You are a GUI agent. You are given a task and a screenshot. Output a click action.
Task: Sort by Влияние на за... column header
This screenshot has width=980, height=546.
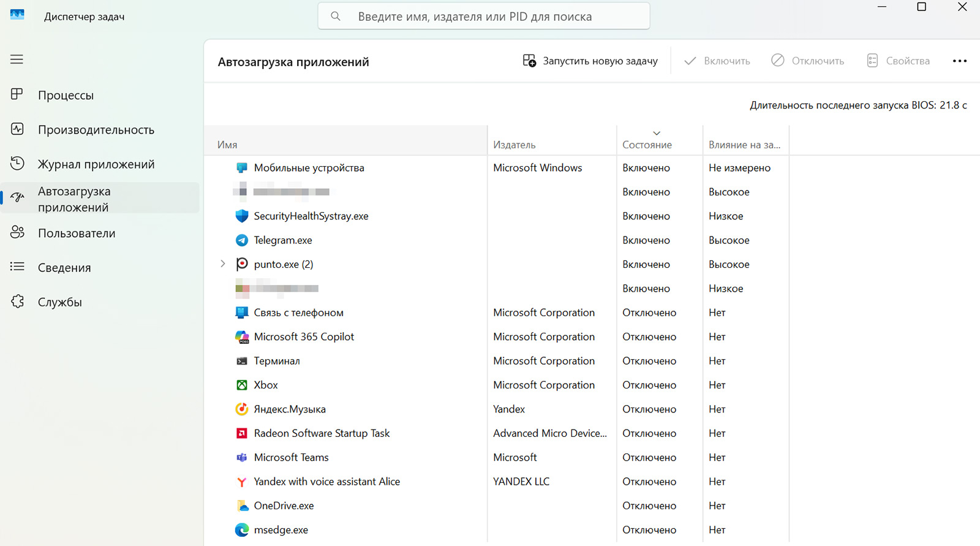(x=745, y=140)
